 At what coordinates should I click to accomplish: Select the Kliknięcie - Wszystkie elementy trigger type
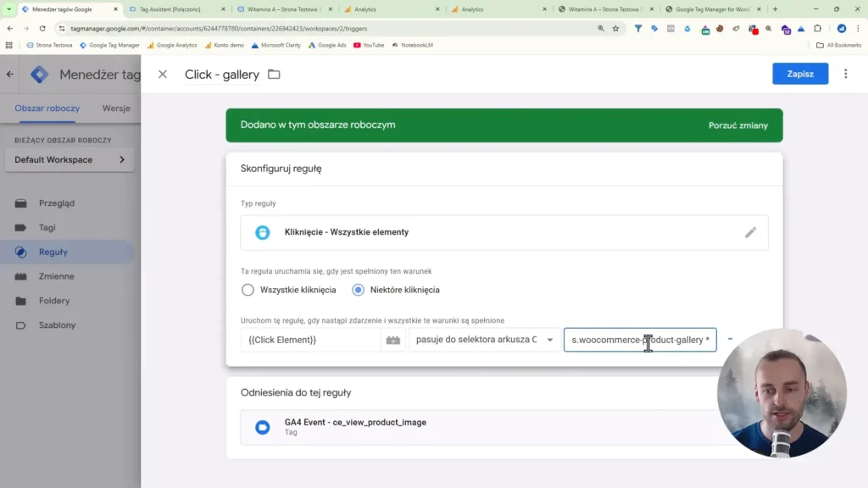[504, 232]
